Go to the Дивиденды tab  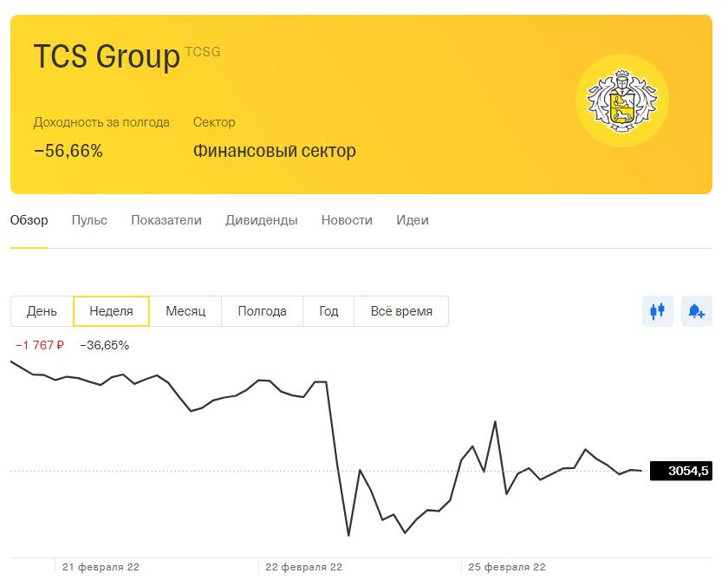click(262, 220)
